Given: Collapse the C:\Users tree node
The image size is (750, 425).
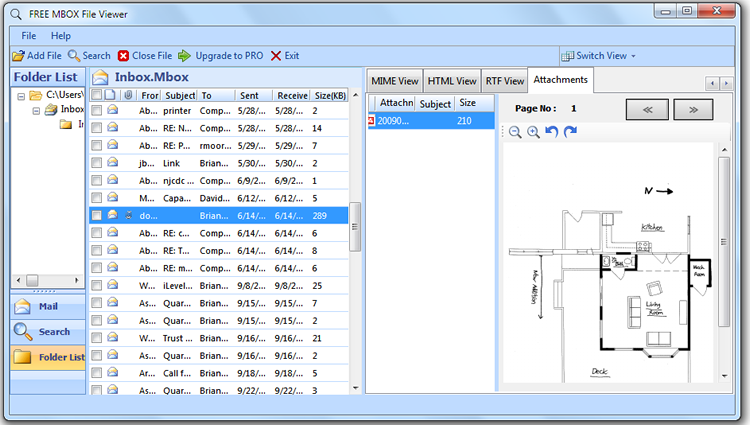Looking at the screenshot, I should [21, 96].
